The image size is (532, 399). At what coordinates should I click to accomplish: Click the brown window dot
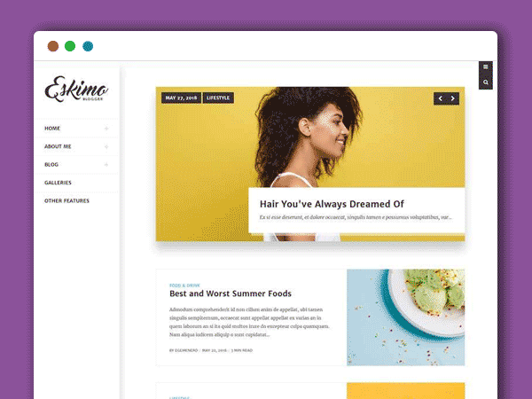tap(53, 46)
